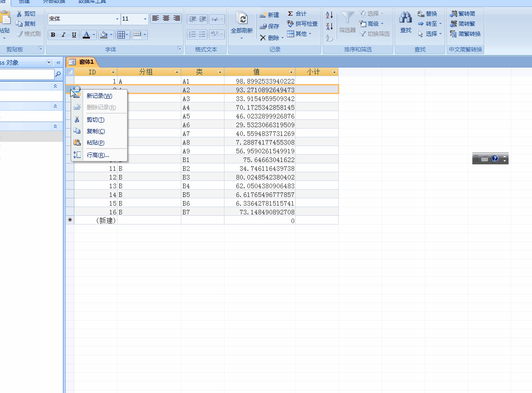
Task: Toggle Underline formatting
Action: click(x=74, y=34)
